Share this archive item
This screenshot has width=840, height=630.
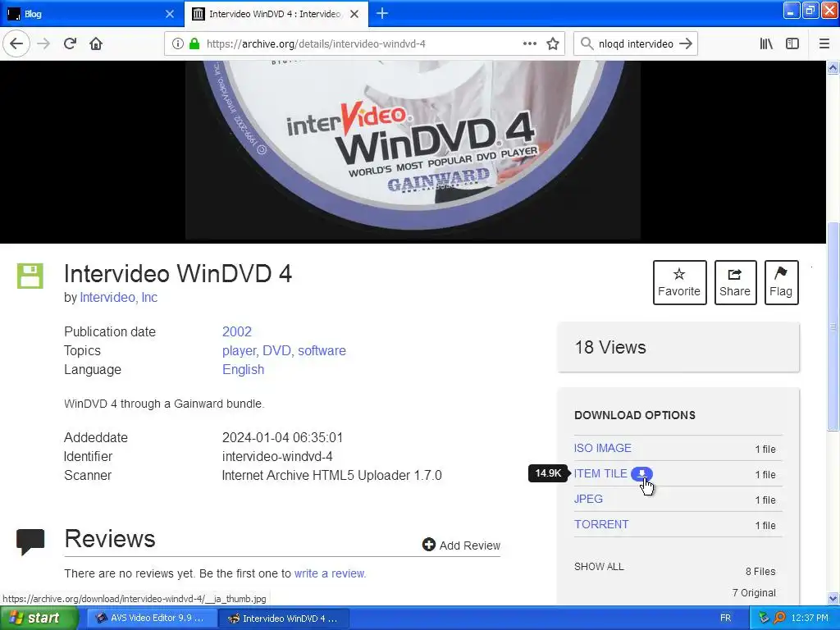point(735,282)
